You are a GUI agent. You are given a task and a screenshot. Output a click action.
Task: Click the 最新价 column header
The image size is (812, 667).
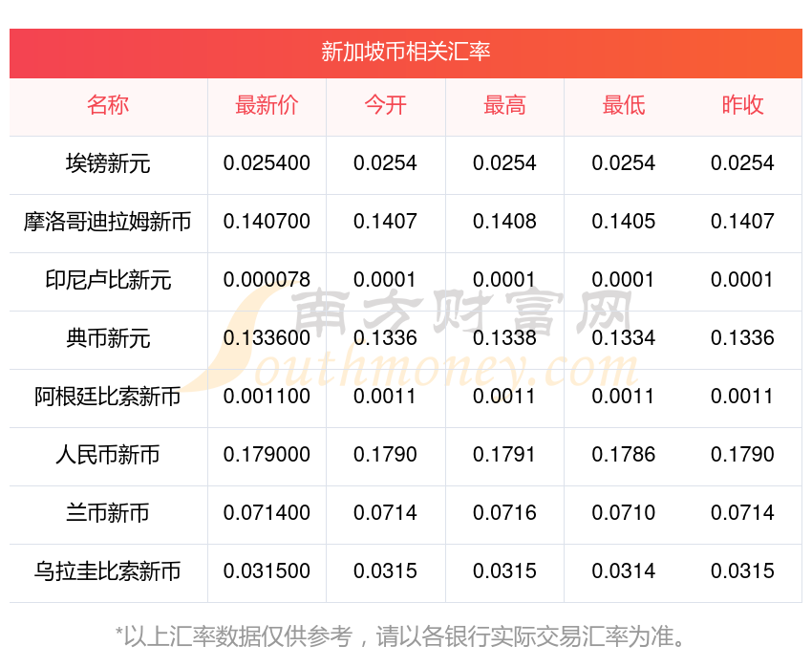(x=267, y=105)
